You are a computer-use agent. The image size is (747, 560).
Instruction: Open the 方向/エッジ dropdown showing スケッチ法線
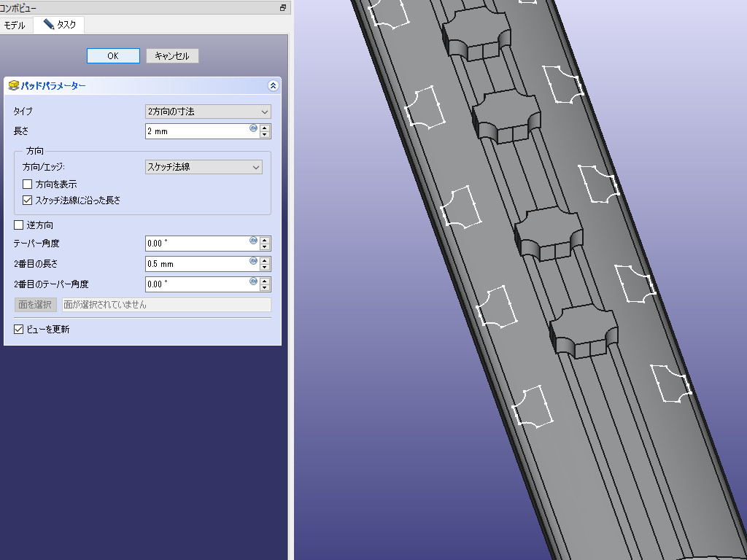point(204,167)
